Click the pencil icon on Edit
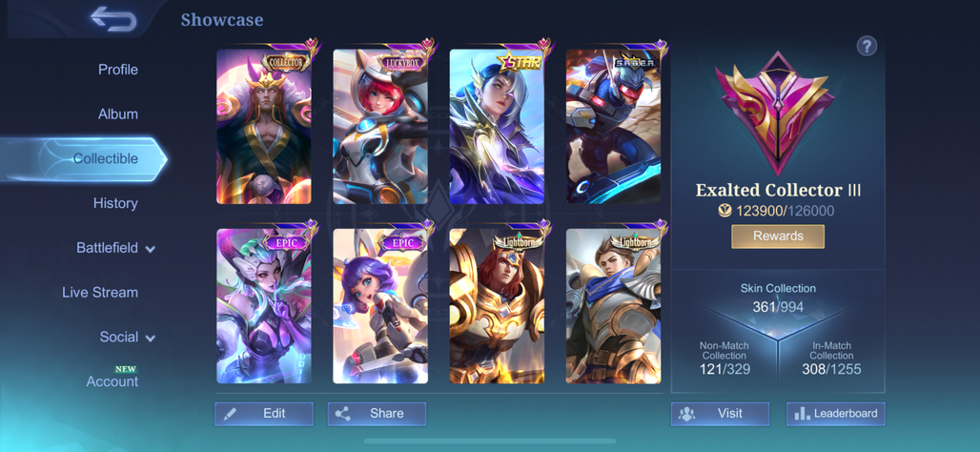Screen dimensions: 980x452 click(230, 414)
